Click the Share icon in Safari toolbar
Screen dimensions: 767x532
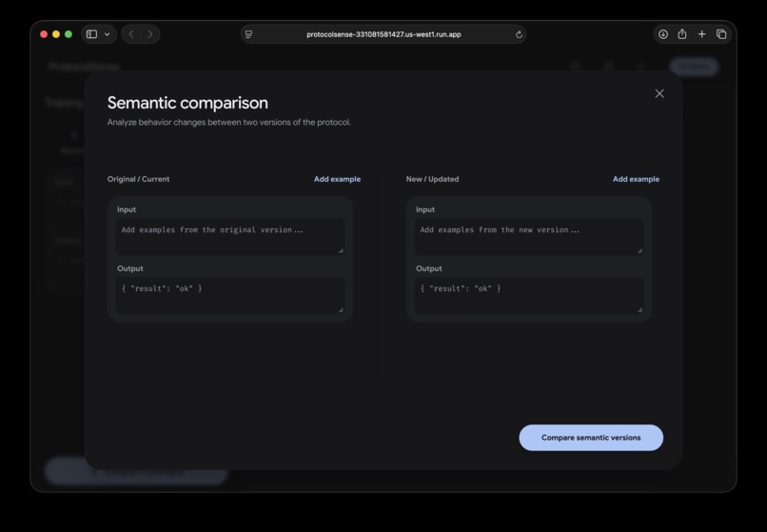point(682,33)
